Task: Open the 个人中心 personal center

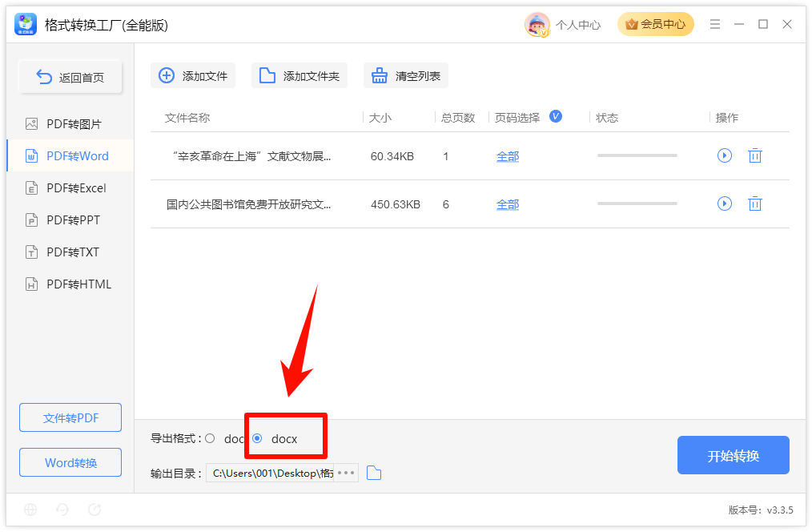Action: coord(578,25)
